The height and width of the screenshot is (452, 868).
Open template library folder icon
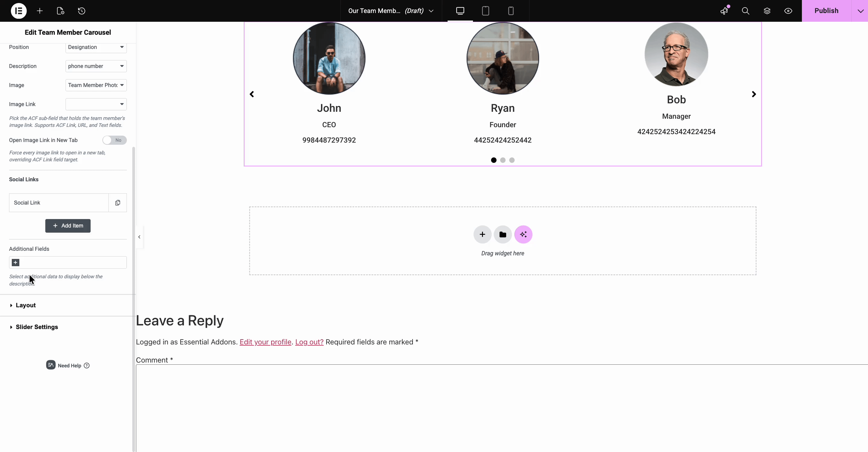coord(503,234)
